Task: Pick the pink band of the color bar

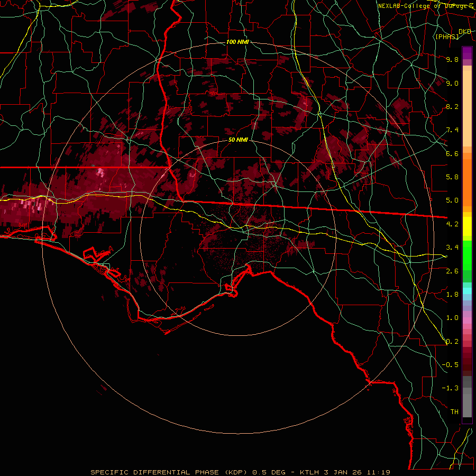Action: point(467,321)
